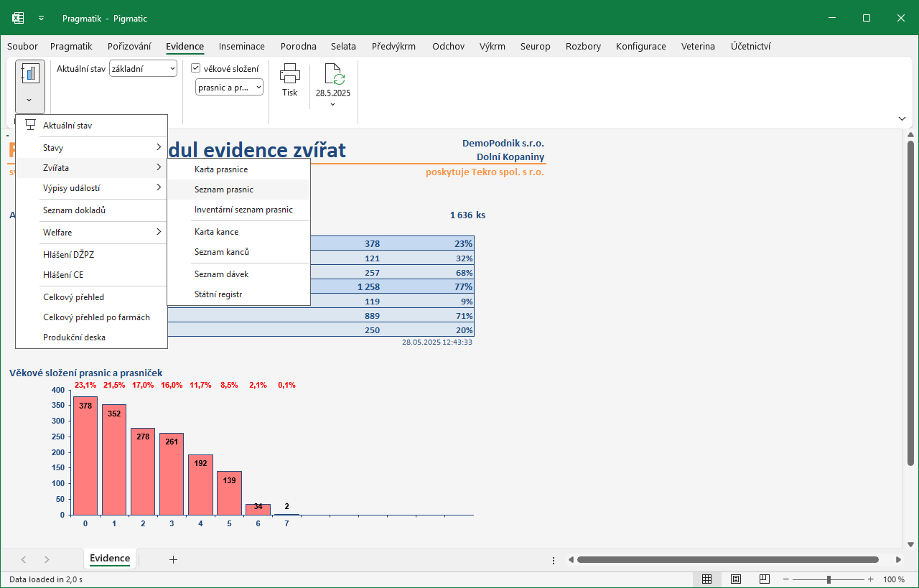Viewport: 919px width, 588px height.
Task: Choose Seznam kanců menu item
Action: coord(238,252)
